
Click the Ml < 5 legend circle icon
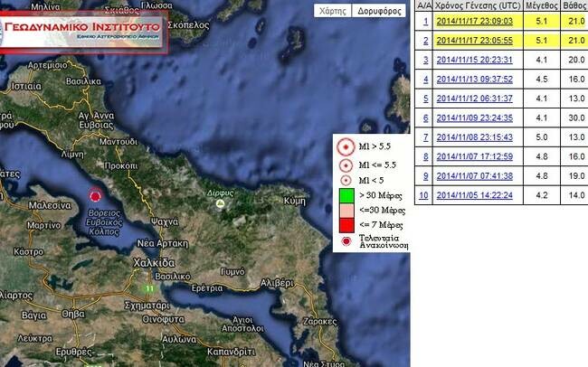click(x=346, y=180)
